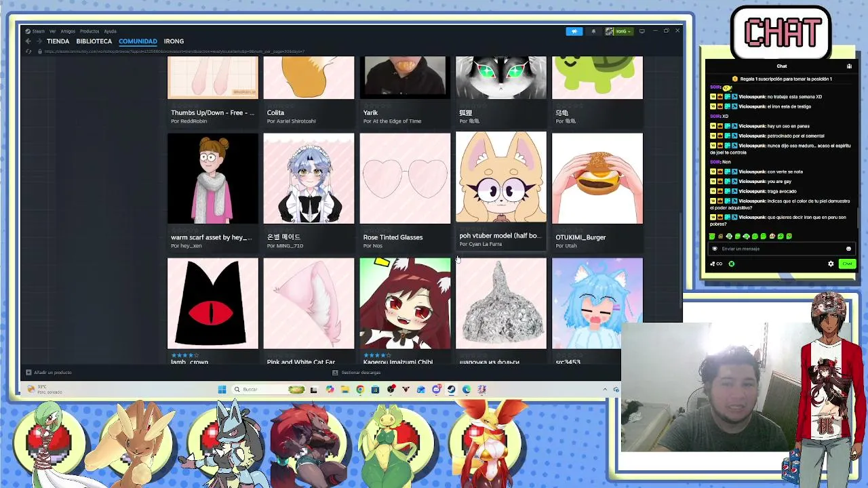
Task: Open the Pink and White Cat Ear thumbnail
Action: (x=309, y=303)
